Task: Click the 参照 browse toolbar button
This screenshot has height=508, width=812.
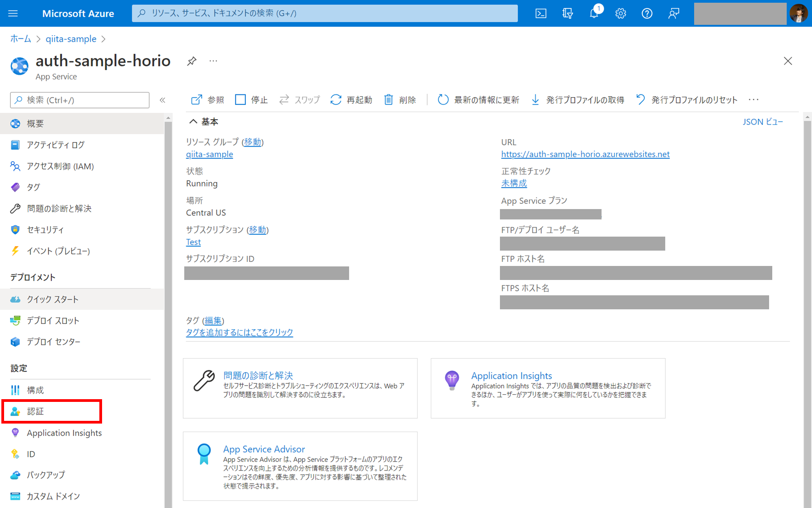Action: tap(207, 100)
